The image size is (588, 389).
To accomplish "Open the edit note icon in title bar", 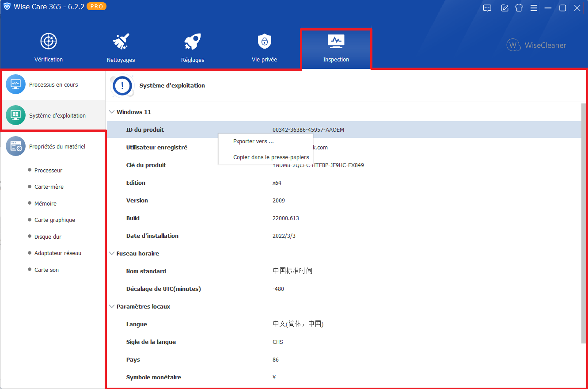I will click(505, 8).
